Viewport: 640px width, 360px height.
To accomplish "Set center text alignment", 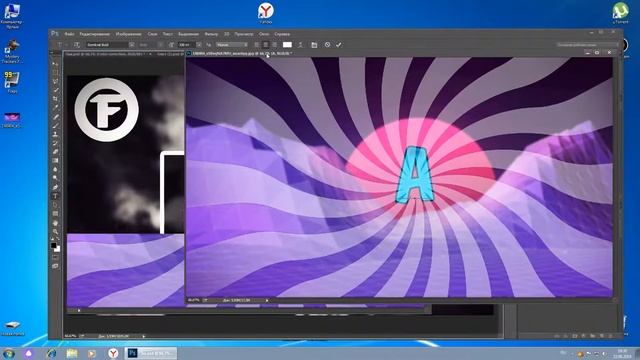I will [265, 45].
